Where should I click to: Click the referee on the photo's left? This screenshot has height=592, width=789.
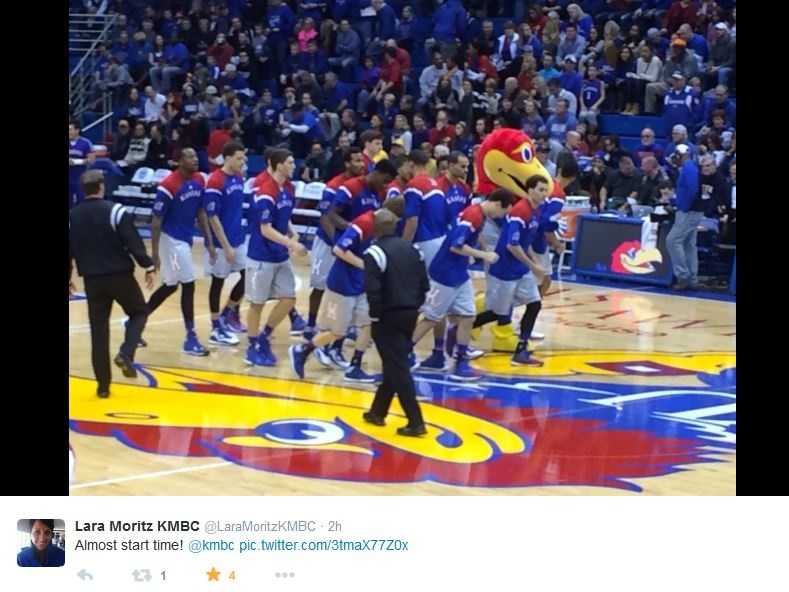coord(109,283)
